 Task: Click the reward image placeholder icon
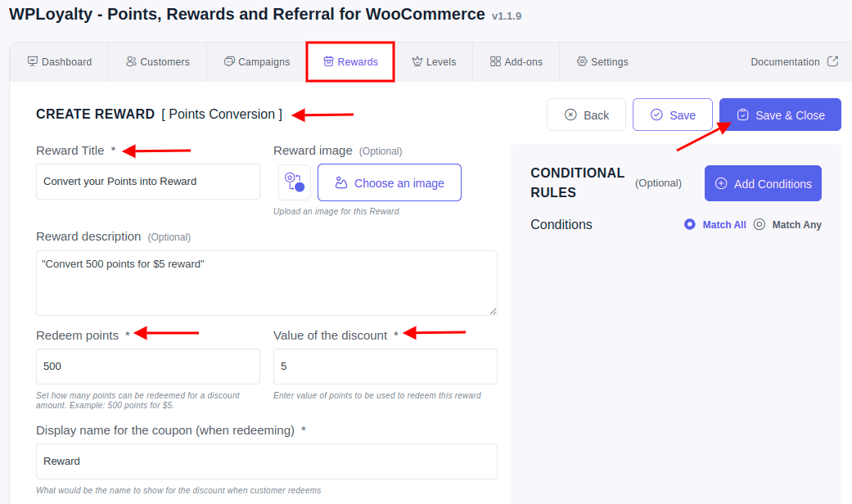tap(295, 182)
